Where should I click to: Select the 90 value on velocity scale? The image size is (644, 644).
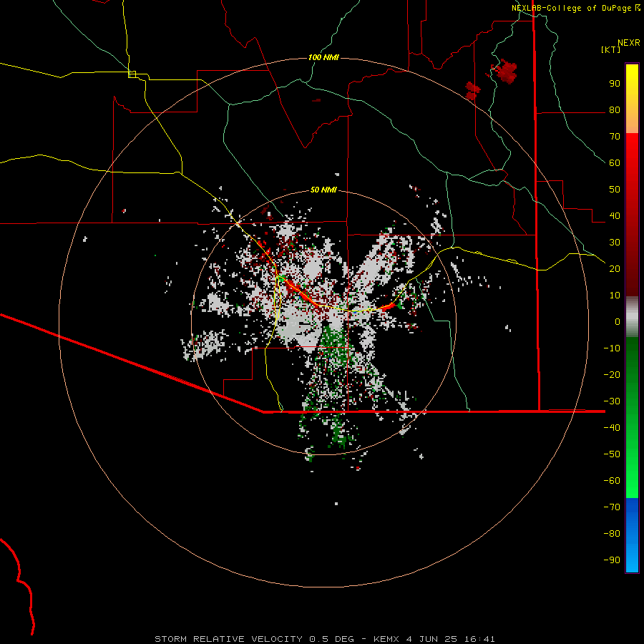(x=615, y=84)
